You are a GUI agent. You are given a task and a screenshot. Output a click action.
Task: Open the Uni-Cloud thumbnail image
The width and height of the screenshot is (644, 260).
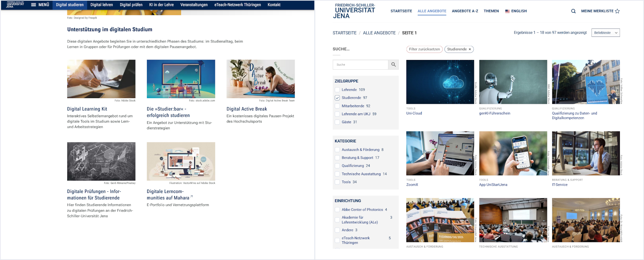point(440,82)
